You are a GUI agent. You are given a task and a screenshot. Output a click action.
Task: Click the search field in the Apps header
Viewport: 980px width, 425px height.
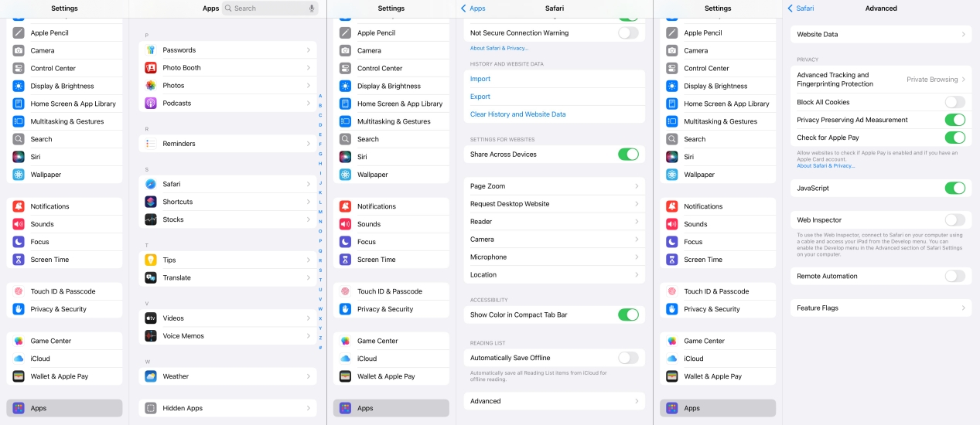coord(267,8)
